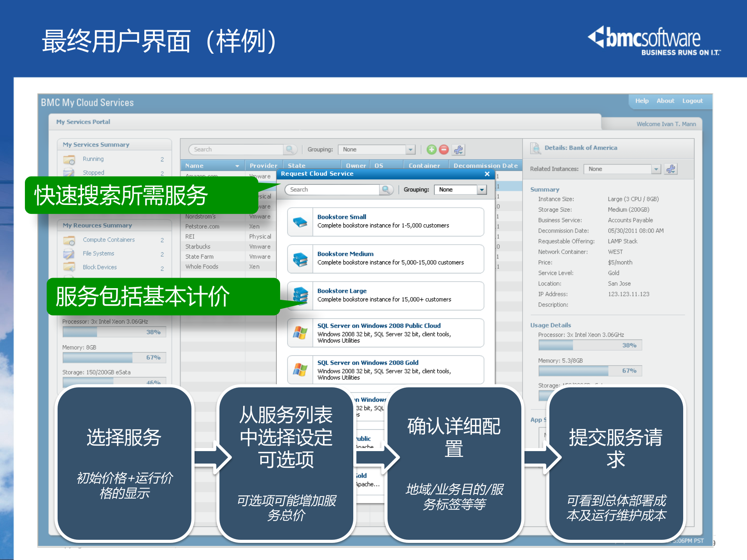Open the wrench actions icon above the service list
This screenshot has width=747, height=560.
click(x=458, y=150)
